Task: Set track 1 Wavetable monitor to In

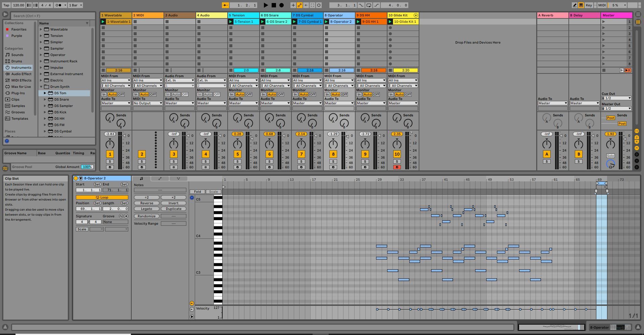Action: point(104,95)
